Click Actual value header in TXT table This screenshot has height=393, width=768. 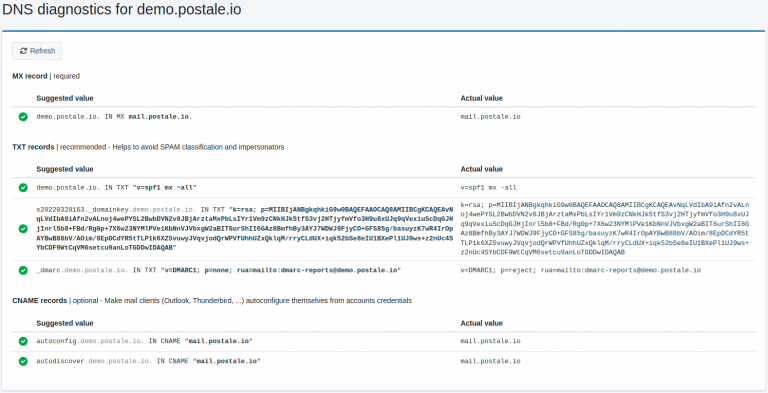(x=481, y=169)
